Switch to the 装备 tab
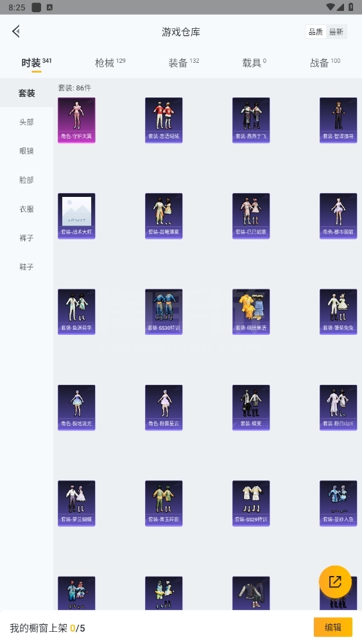362x644 pixels. coord(184,62)
